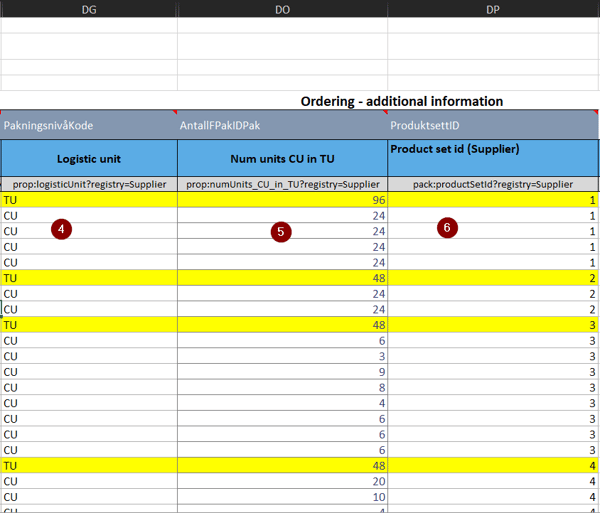The width and height of the screenshot is (600, 513).
Task: Select the yellow product set id 2 cell
Action: point(493,278)
